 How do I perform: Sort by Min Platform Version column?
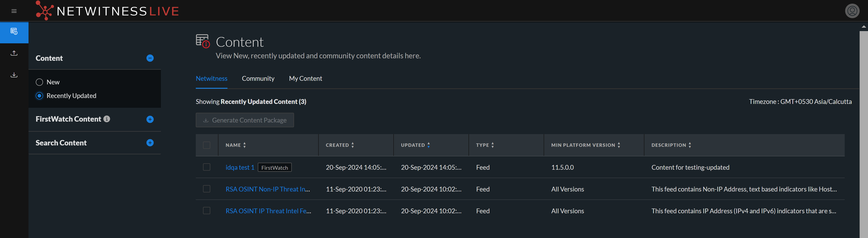tap(619, 145)
